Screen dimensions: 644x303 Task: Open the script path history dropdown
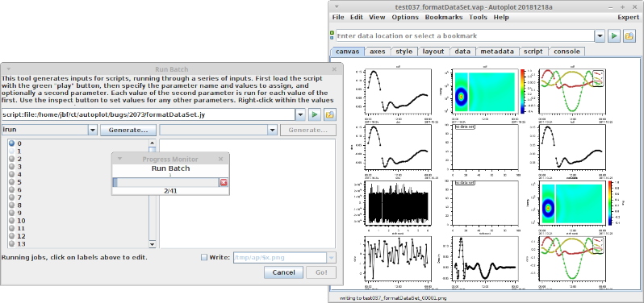pos(301,114)
